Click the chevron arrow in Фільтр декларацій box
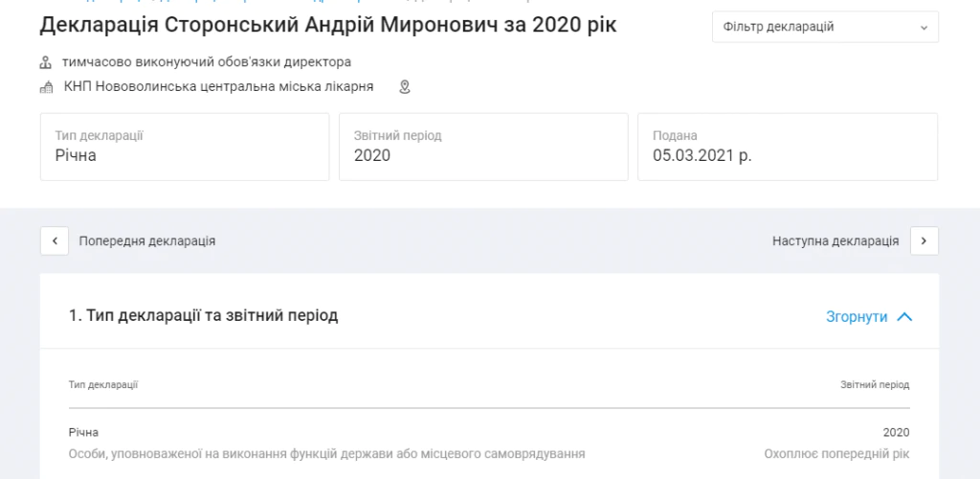980x479 pixels. [924, 28]
